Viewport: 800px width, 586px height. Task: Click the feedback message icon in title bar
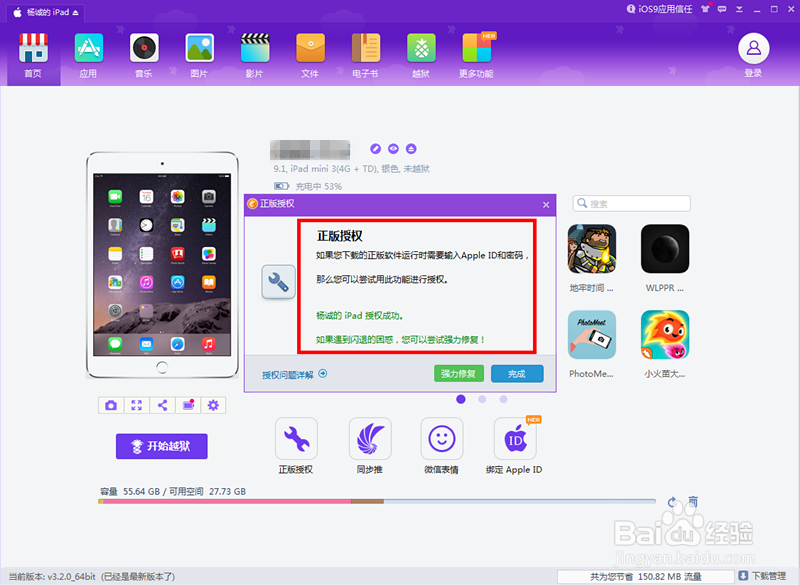tap(722, 9)
